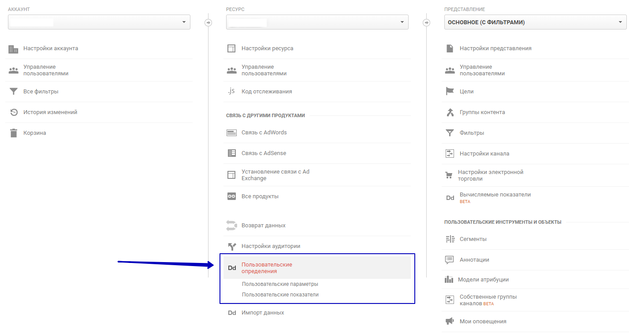The image size is (644, 333).
Task: Click the trash bin icon for Корзина
Action: click(14, 133)
